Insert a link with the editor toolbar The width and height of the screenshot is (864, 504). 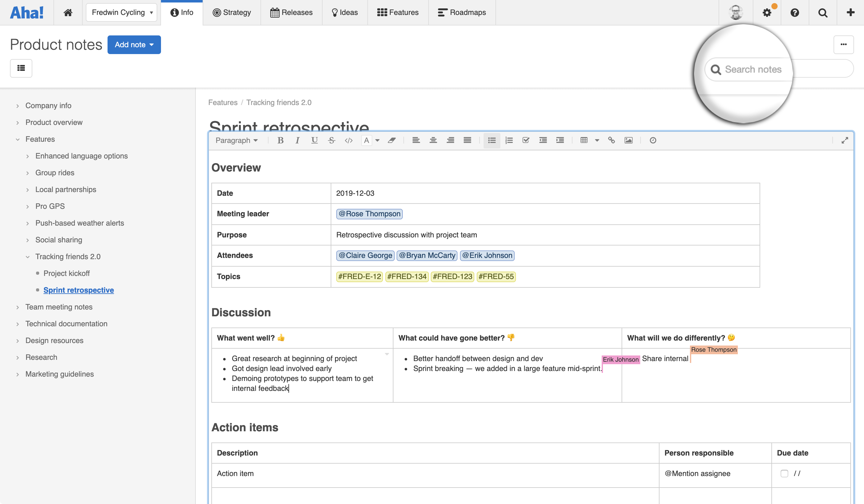[x=612, y=140]
